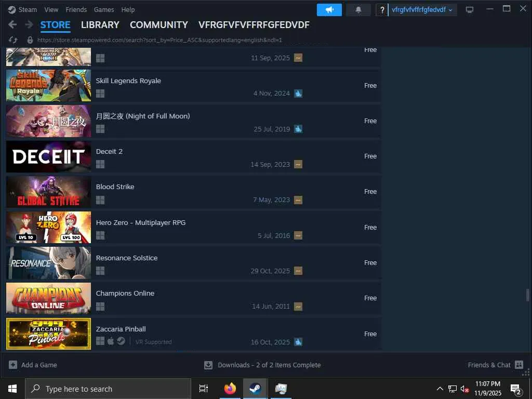Go back with the left arrow
This screenshot has width=532, height=399.
coord(12,24)
